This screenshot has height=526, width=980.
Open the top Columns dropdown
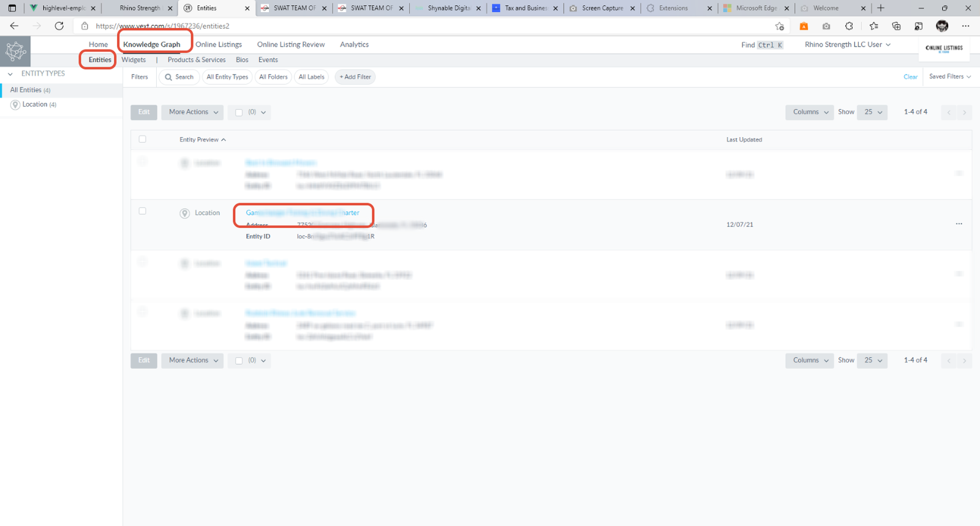(x=810, y=112)
